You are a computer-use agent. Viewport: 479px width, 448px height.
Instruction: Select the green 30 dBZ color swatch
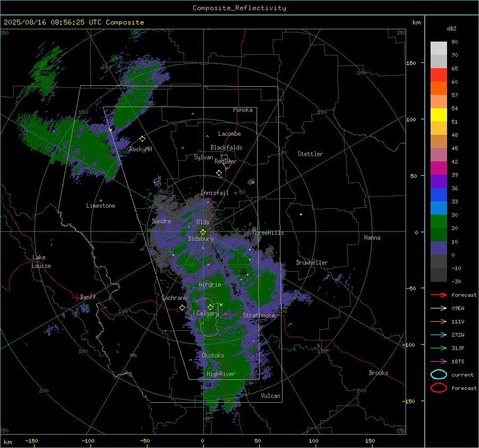click(x=439, y=221)
